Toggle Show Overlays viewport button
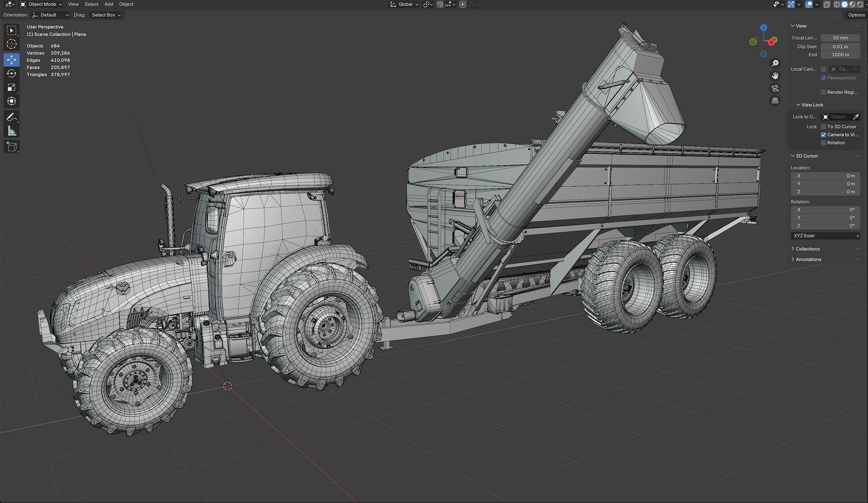 click(809, 4)
